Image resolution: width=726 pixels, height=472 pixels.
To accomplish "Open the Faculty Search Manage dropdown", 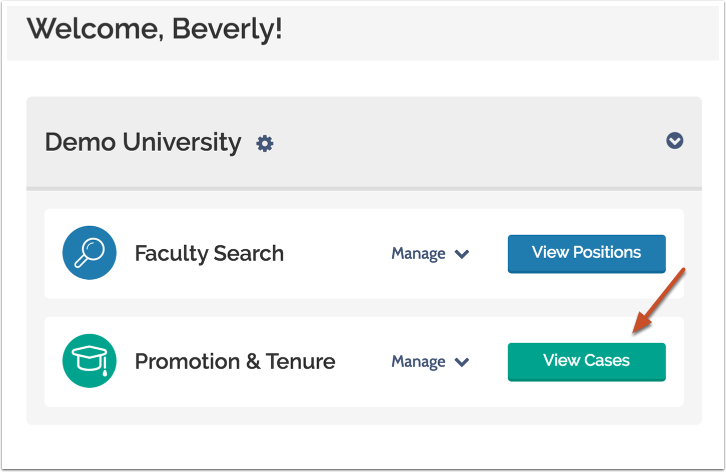I will [430, 254].
